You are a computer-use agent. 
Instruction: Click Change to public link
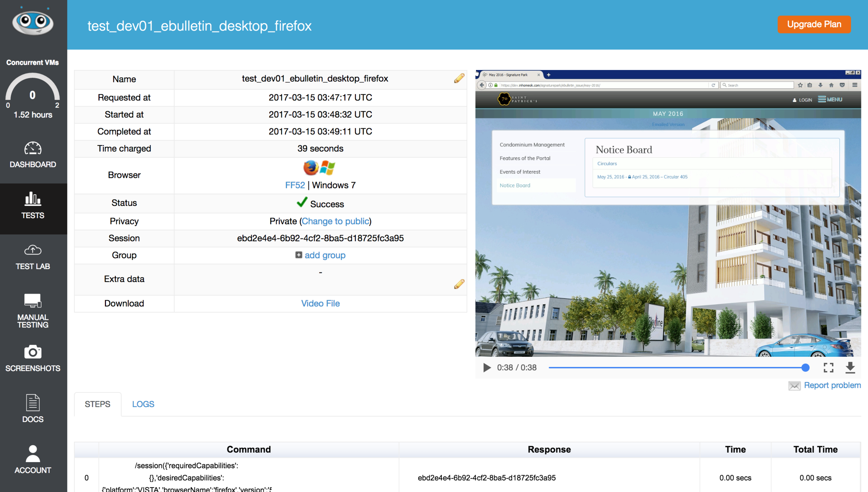click(x=335, y=221)
